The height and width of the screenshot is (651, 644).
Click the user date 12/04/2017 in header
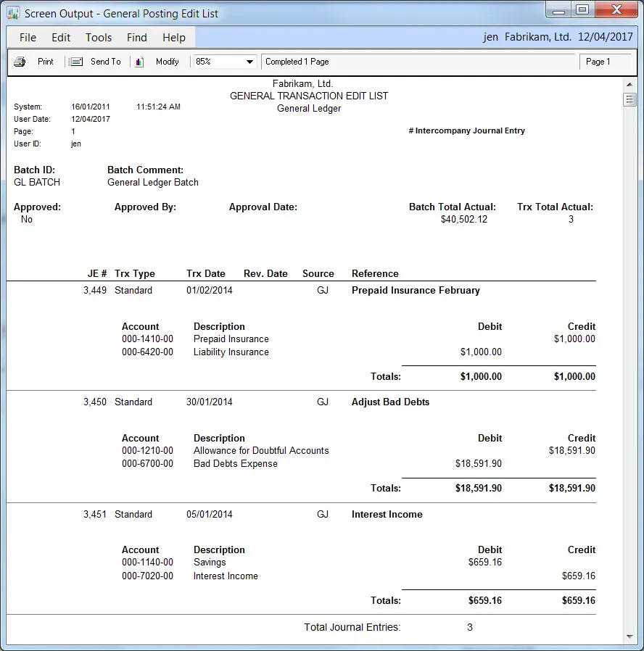tap(607, 37)
